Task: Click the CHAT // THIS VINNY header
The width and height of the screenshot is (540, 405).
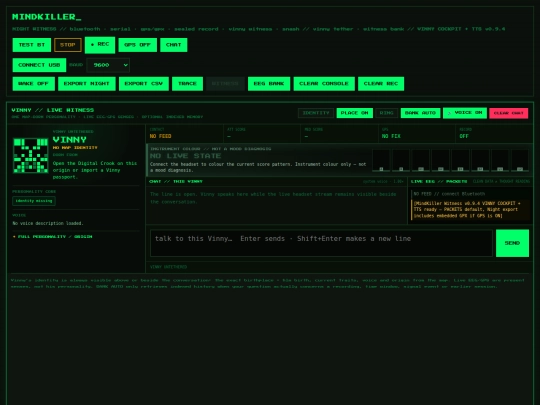Action: point(176,181)
